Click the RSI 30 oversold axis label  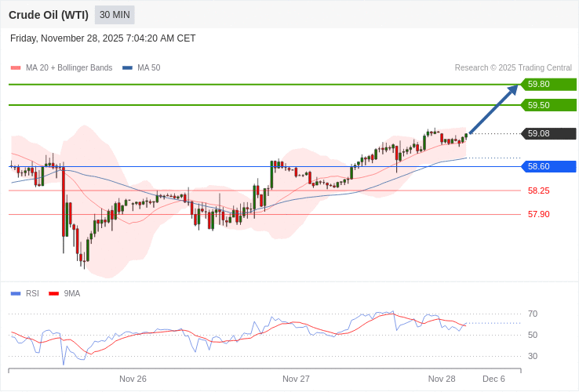(x=533, y=356)
